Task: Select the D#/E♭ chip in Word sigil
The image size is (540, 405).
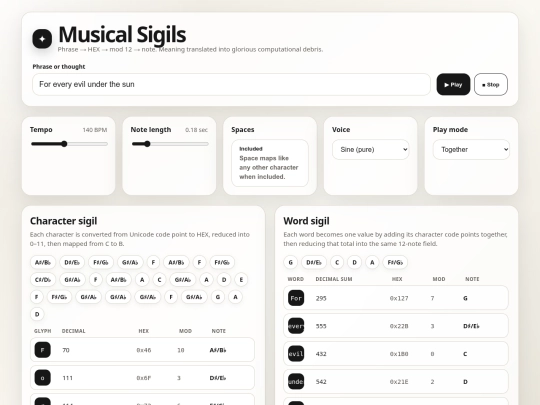Action: click(x=314, y=262)
